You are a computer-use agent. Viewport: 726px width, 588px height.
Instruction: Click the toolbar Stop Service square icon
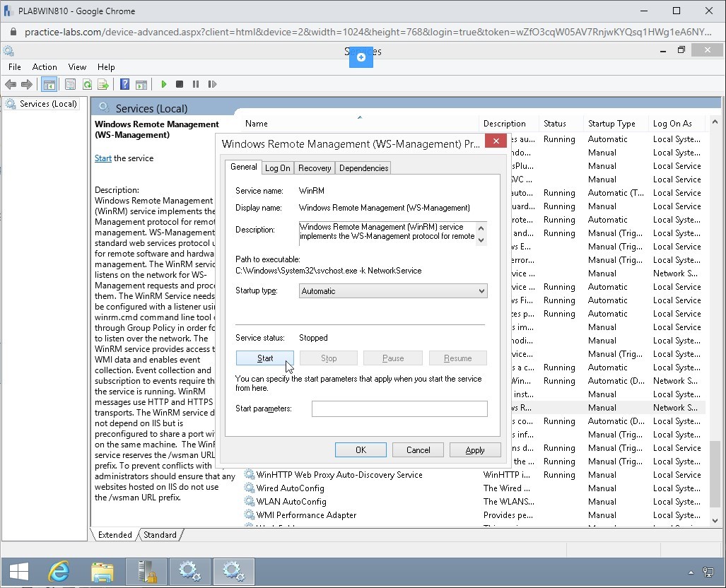[180, 84]
